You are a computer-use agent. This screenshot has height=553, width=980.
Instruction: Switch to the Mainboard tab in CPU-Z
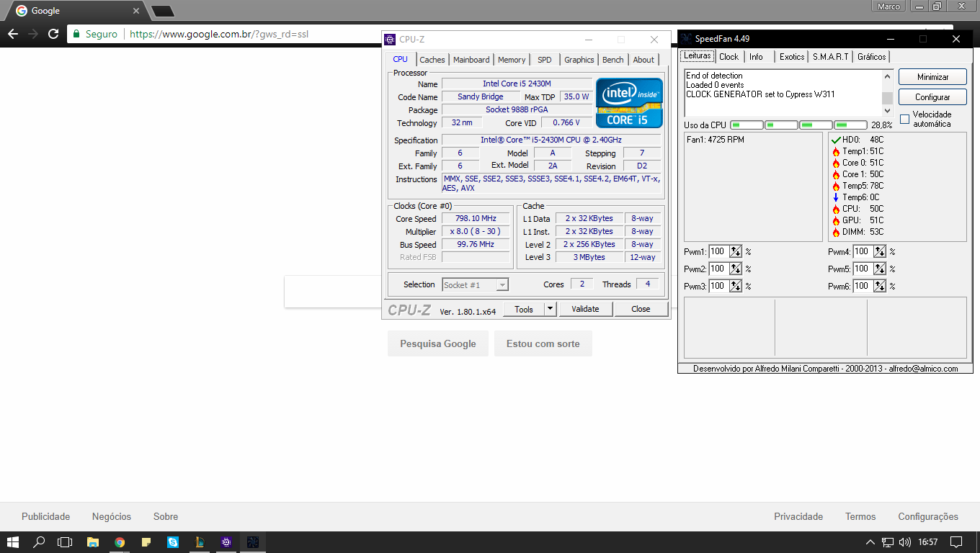pyautogui.click(x=471, y=60)
